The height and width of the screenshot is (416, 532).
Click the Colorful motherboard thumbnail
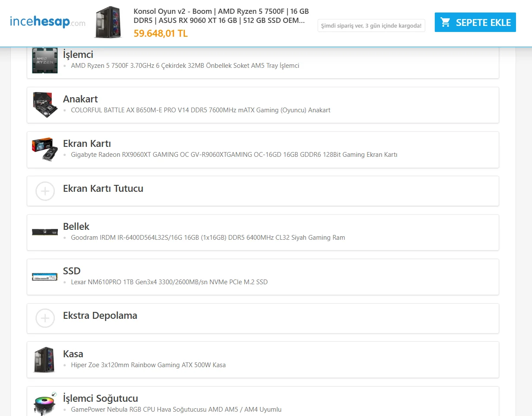point(45,105)
